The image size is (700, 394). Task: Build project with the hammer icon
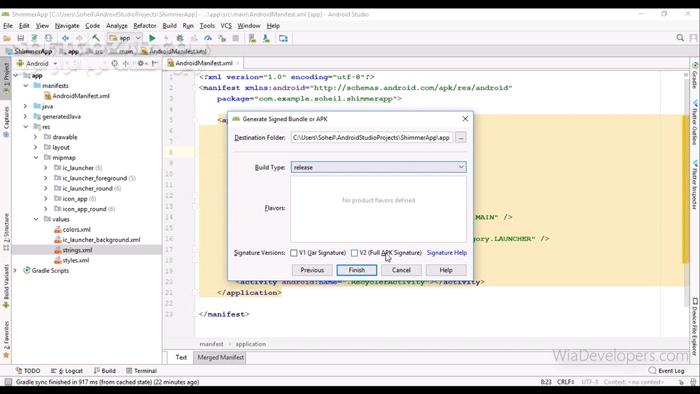(x=96, y=38)
